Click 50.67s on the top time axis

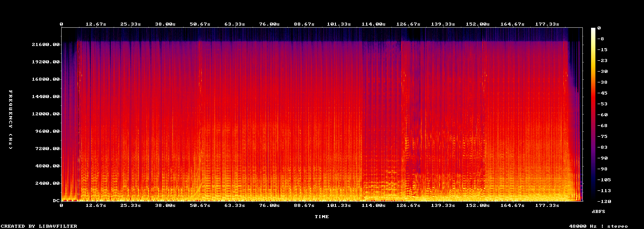click(x=200, y=24)
